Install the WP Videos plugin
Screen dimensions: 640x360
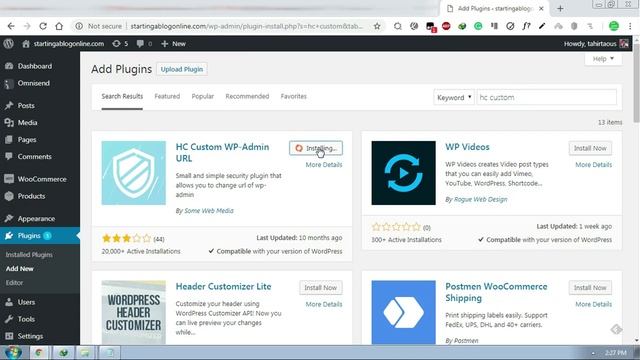point(590,148)
